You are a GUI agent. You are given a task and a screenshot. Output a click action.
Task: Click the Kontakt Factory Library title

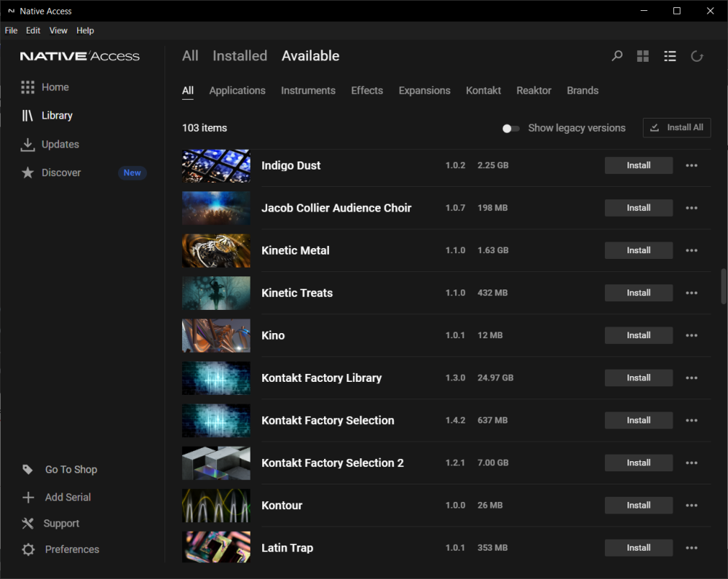point(321,378)
